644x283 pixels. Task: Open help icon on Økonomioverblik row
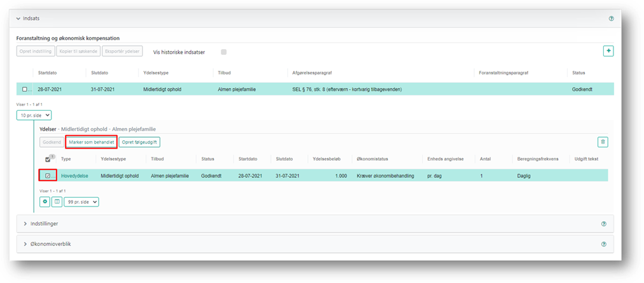pos(603,243)
